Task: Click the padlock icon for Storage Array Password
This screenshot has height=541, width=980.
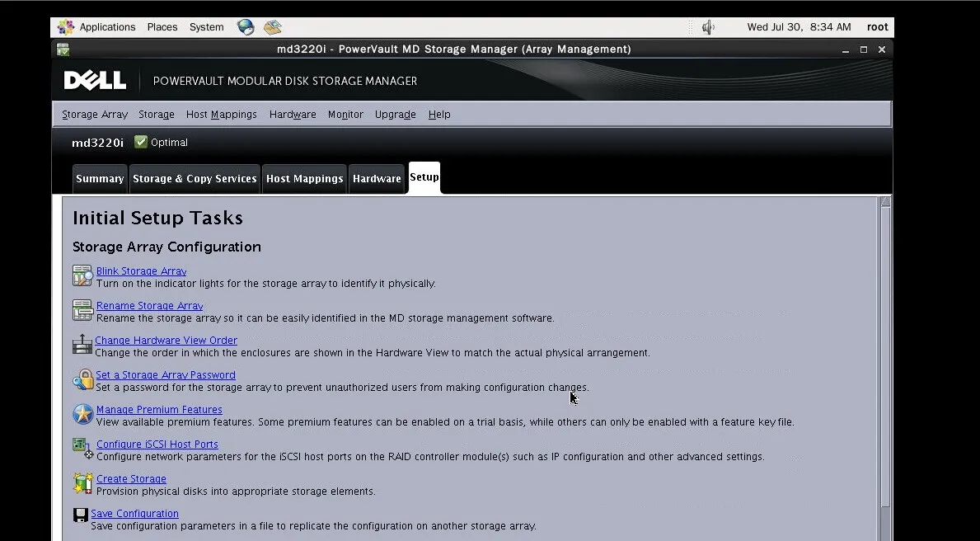Action: tap(82, 379)
